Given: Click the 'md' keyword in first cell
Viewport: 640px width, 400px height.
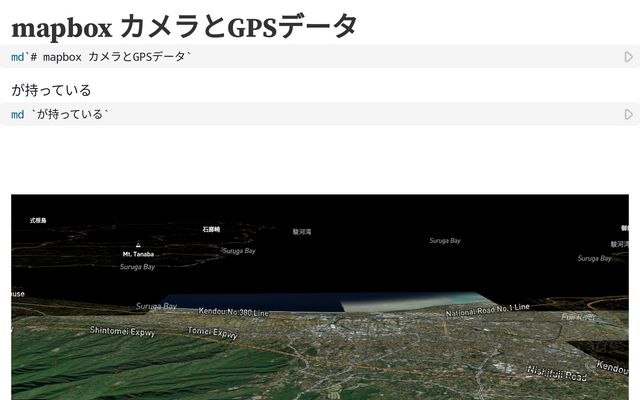Looking at the screenshot, I should (17, 57).
